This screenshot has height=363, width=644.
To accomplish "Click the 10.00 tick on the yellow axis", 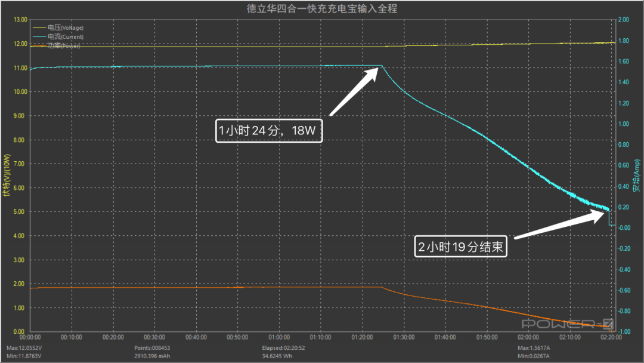I will (x=20, y=92).
